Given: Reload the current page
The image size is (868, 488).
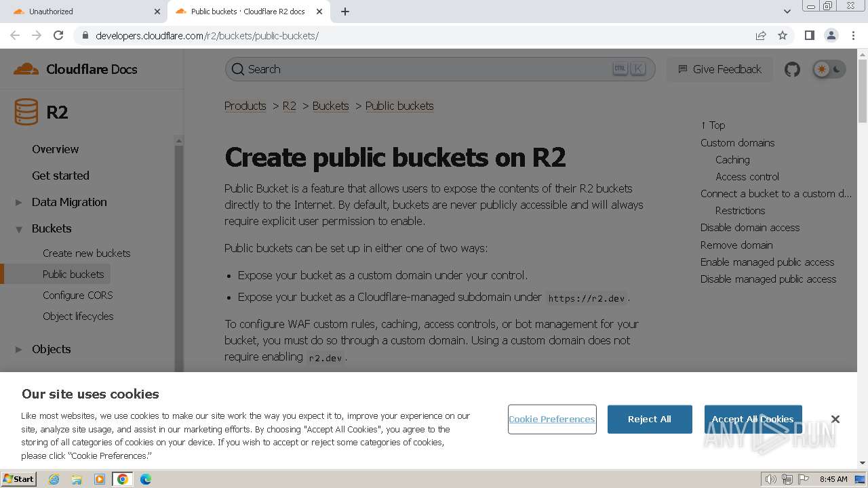Looking at the screenshot, I should [58, 35].
